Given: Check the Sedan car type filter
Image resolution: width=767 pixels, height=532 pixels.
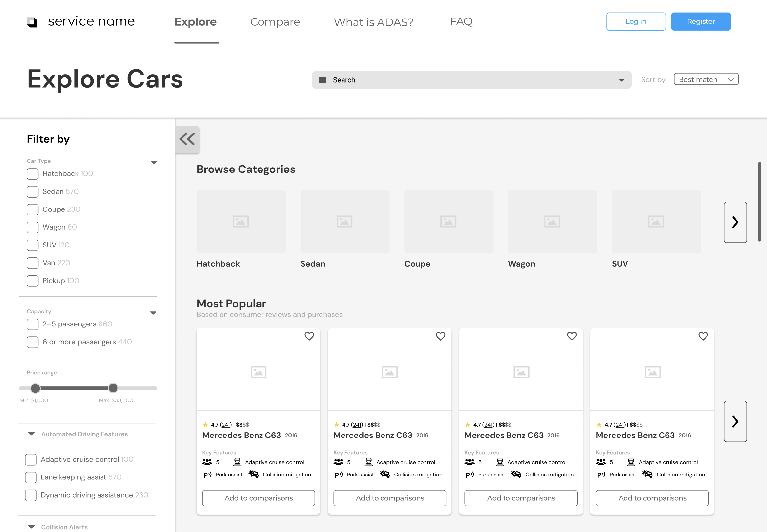Looking at the screenshot, I should [x=33, y=192].
